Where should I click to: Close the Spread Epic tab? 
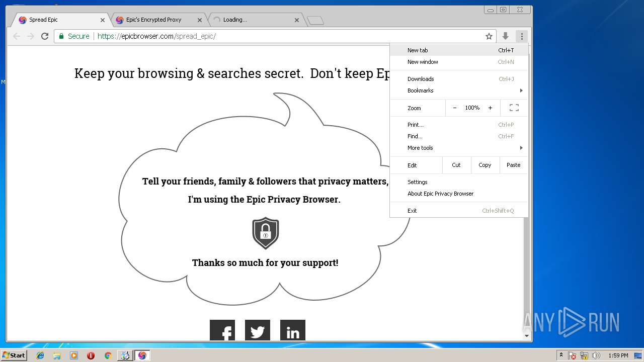(x=103, y=20)
